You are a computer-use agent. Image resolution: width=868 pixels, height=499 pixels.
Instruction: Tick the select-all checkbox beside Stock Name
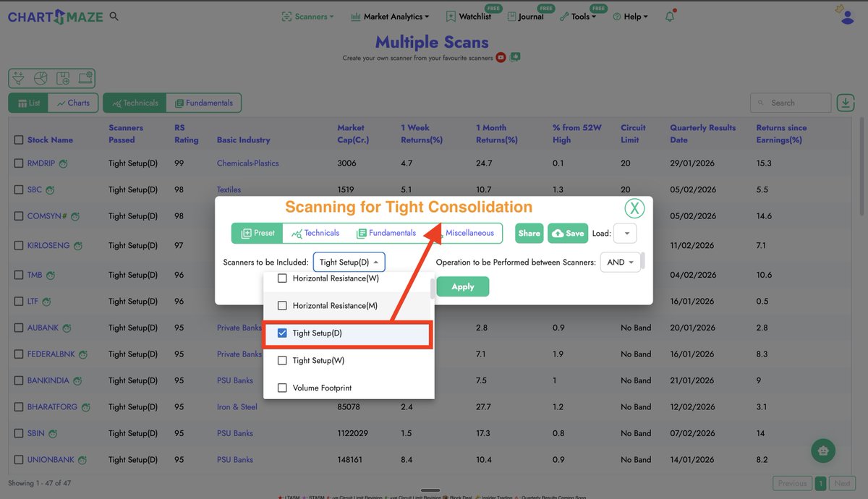(x=19, y=140)
